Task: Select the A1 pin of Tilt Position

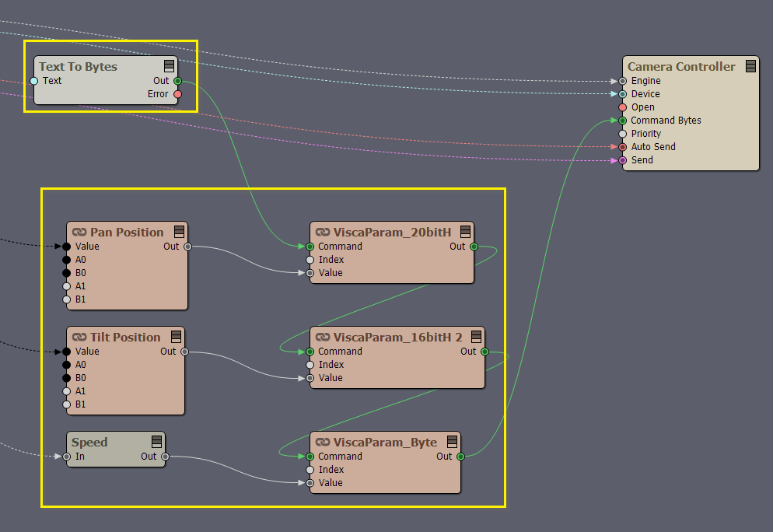Action: click(x=67, y=391)
